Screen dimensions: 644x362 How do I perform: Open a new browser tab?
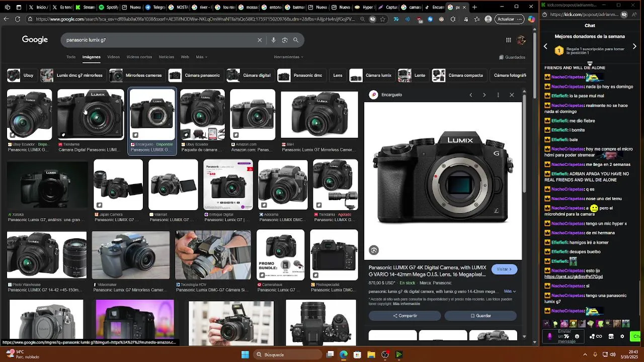pos(474,7)
